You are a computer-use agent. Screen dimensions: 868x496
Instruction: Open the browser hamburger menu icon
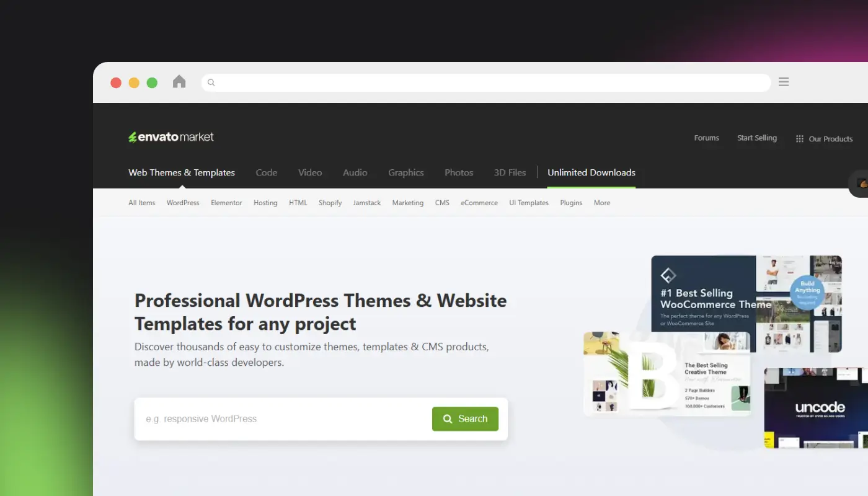pyautogui.click(x=784, y=82)
